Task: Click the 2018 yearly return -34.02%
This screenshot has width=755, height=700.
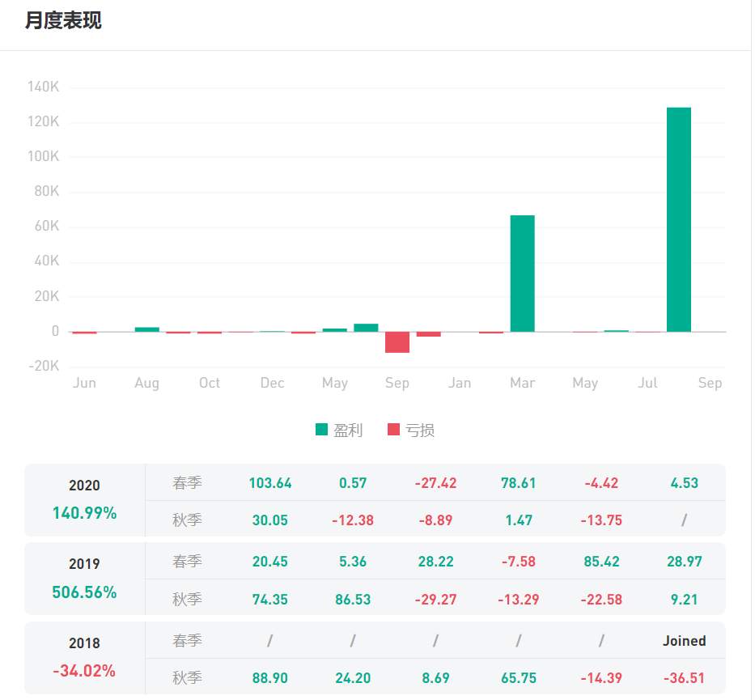Action: click(84, 671)
